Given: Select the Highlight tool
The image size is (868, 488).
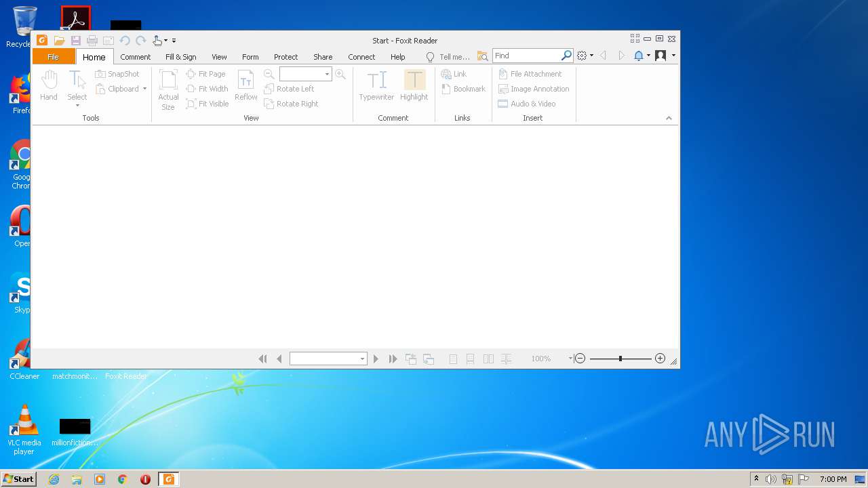Looking at the screenshot, I should point(414,85).
